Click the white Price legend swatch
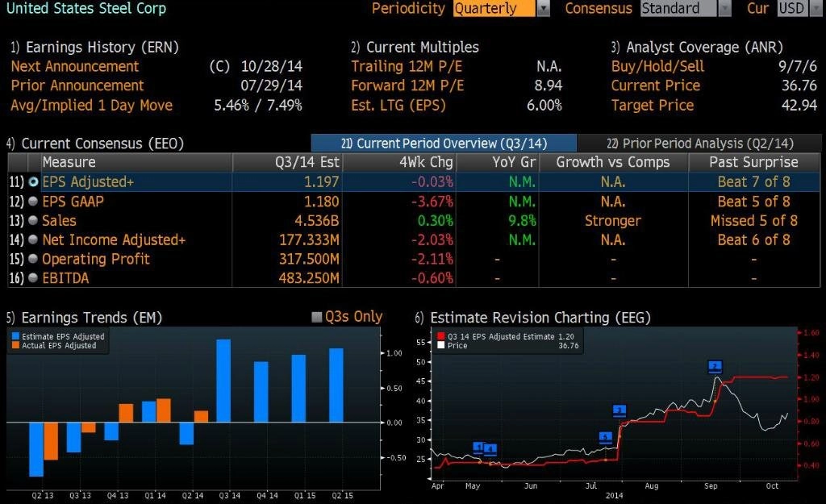The width and height of the screenshot is (826, 504). 441,345
